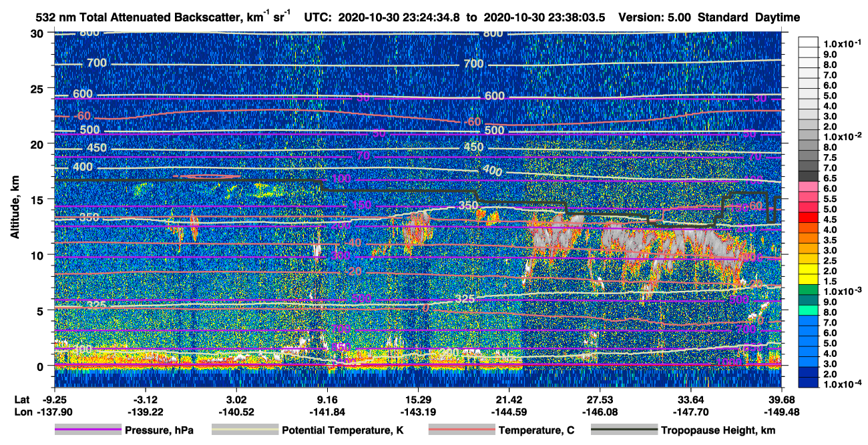The width and height of the screenshot is (868, 445).
Task: Click altitude axis tick label 15
Action: pos(39,199)
